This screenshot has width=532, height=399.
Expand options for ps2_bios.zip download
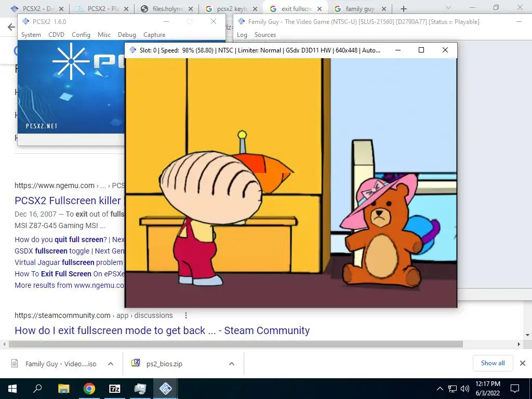232,364
